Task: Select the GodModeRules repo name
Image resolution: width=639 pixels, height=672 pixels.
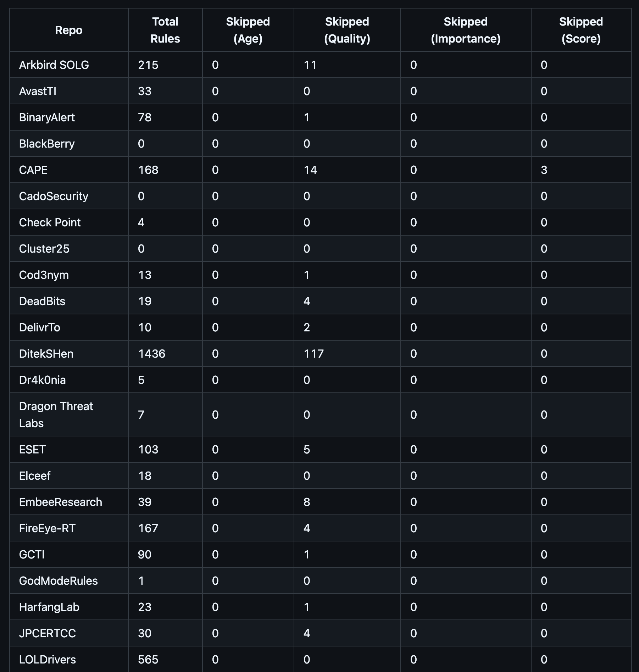Action: (59, 580)
